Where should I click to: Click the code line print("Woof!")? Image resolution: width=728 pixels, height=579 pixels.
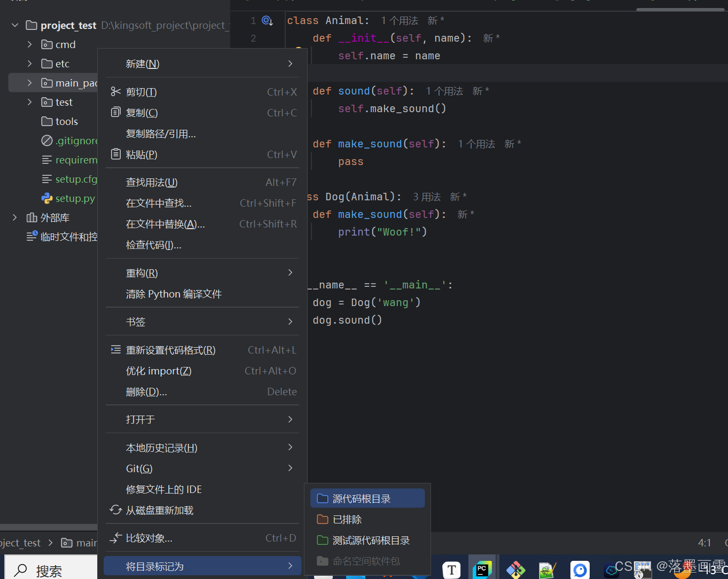(382, 232)
